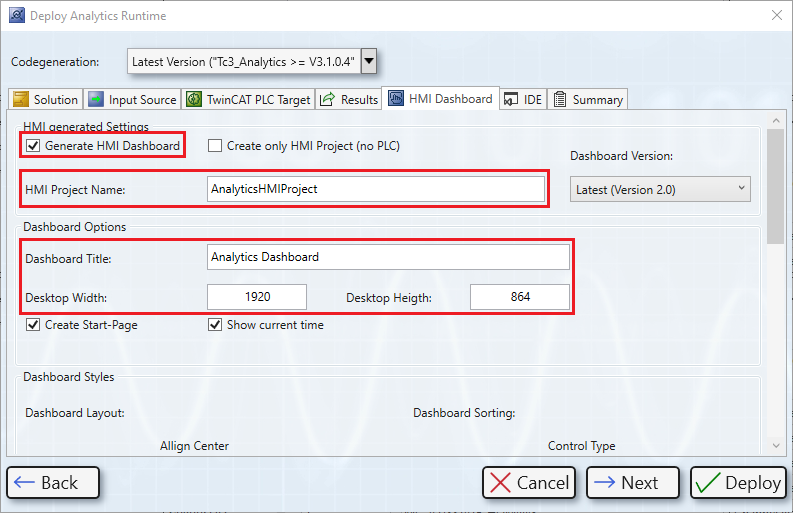
Task: Click the Solution tab icon
Action: click(x=20, y=99)
